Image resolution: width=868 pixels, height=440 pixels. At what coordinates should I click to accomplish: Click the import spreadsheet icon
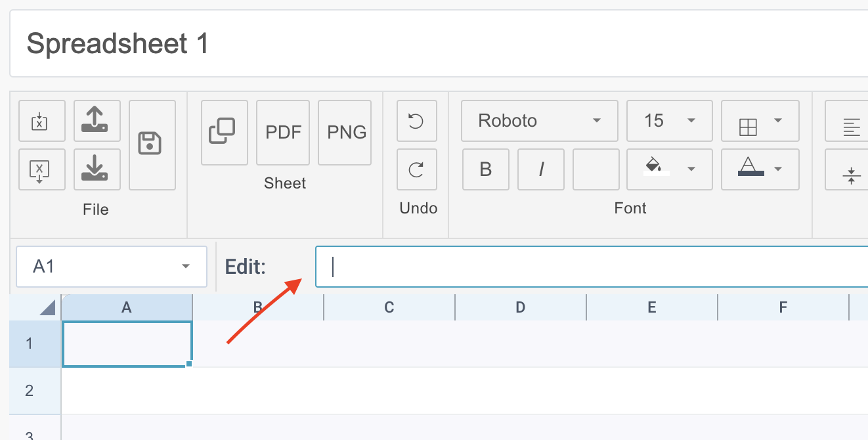(x=41, y=121)
